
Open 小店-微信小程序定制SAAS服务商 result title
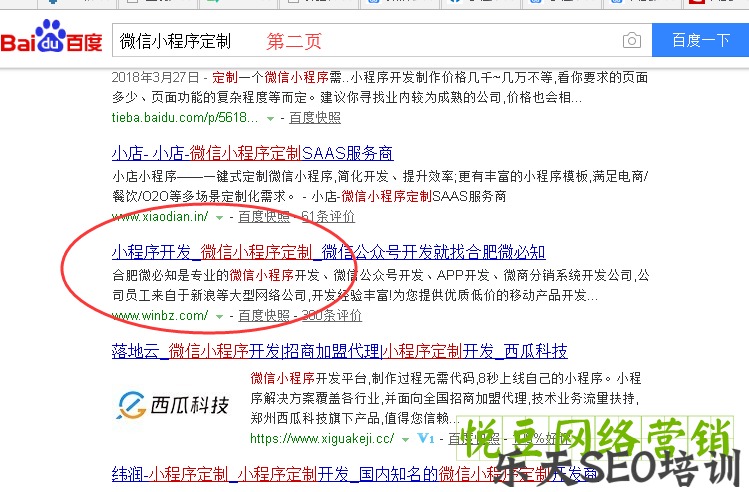(252, 153)
